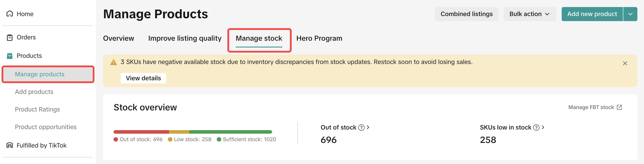644x164 pixels.
Task: Expand Out of stock details chevron
Action: pyautogui.click(x=368, y=127)
